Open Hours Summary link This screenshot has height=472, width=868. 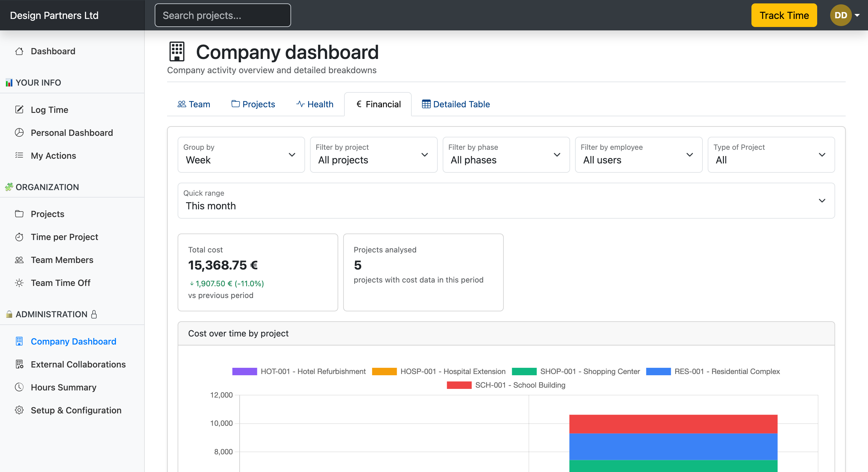(x=63, y=387)
